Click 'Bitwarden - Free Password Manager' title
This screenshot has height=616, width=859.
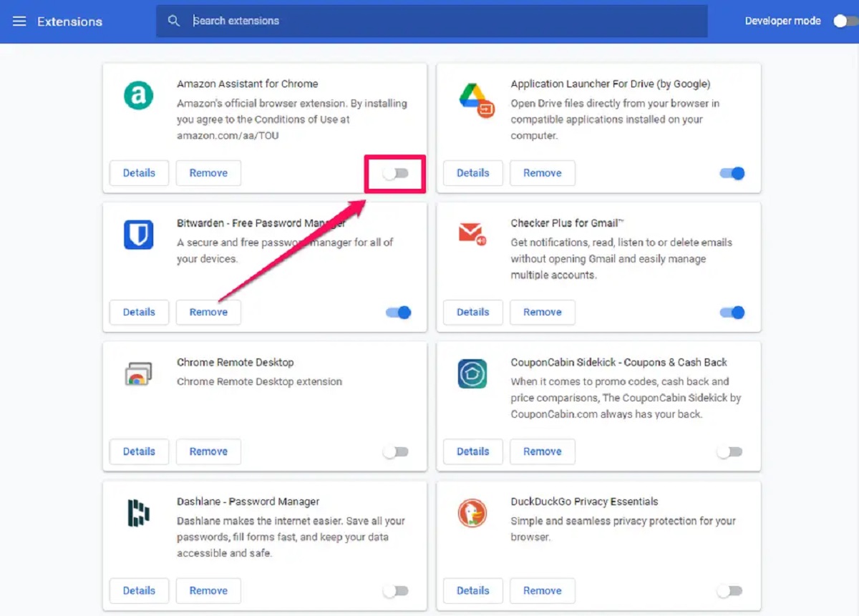[x=261, y=223]
